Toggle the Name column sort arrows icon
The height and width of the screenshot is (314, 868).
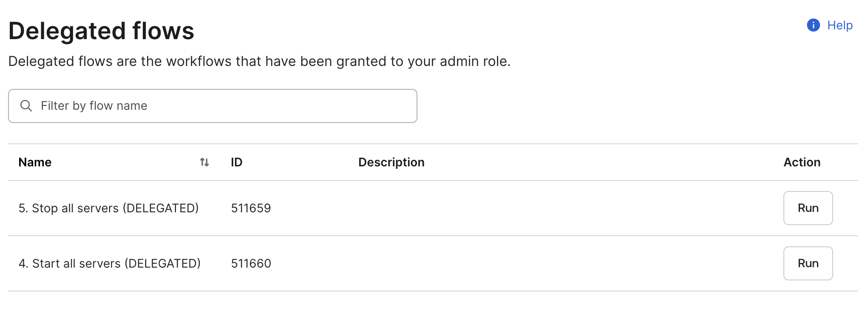click(204, 162)
